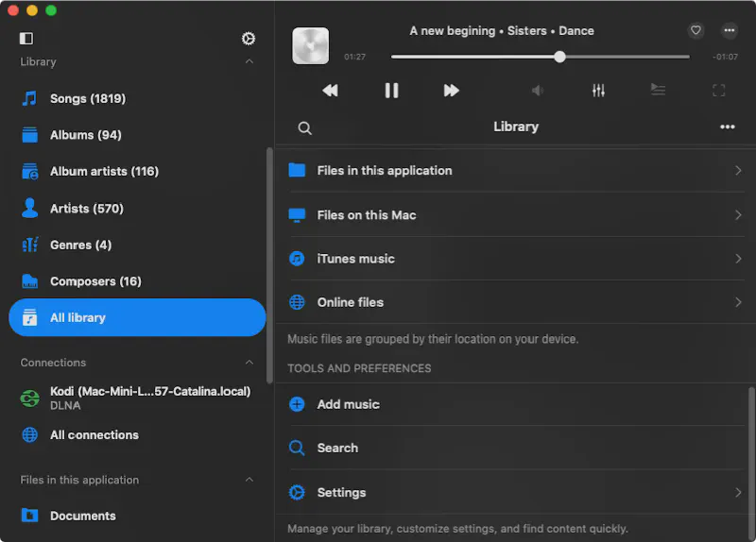Enter fullscreen player mode
Screen dimensions: 756x542
tap(718, 91)
